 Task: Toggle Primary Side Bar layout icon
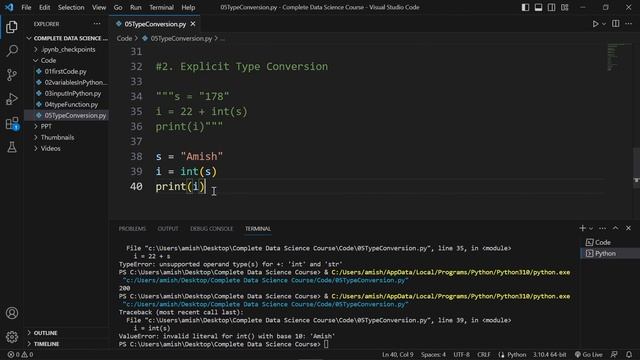coord(525,7)
